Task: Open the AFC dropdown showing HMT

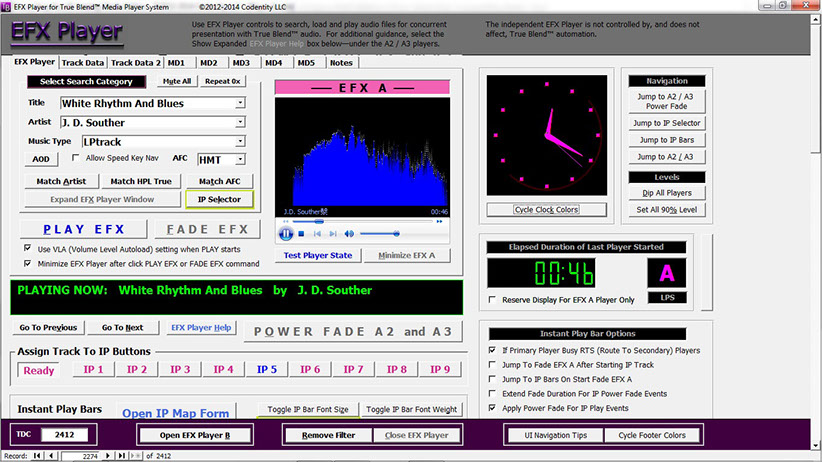Action: [241, 159]
